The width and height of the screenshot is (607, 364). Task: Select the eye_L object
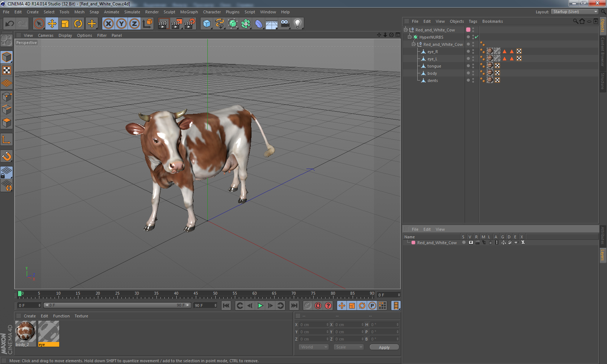(432, 59)
